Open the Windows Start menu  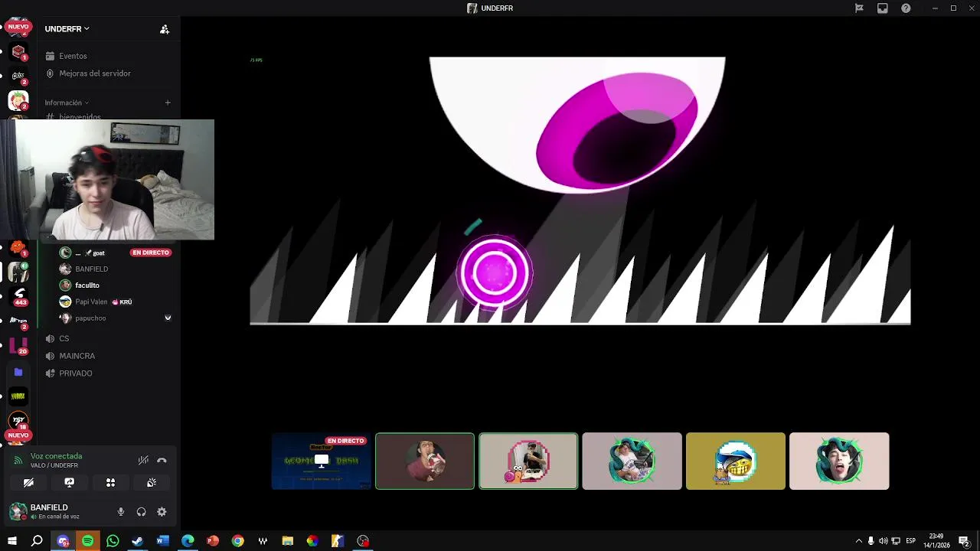coord(12,541)
